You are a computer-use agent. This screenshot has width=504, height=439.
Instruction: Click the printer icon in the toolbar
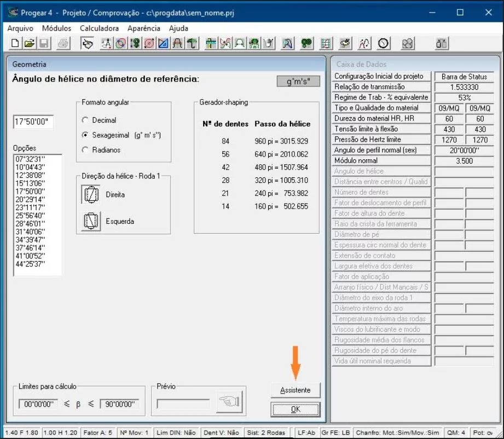click(x=63, y=43)
